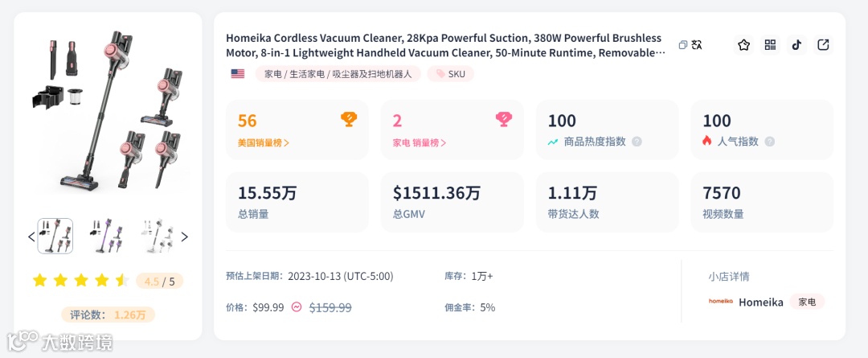Open the QR code icon
This screenshot has width=868, height=358.
click(x=770, y=45)
